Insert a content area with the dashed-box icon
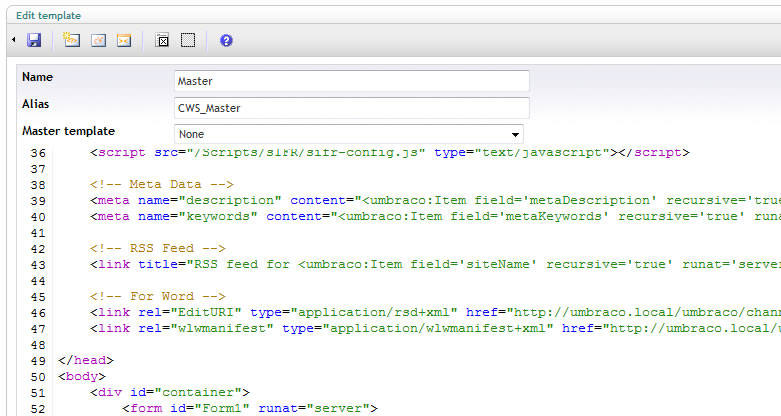Image resolution: width=781 pixels, height=416 pixels. point(188,40)
